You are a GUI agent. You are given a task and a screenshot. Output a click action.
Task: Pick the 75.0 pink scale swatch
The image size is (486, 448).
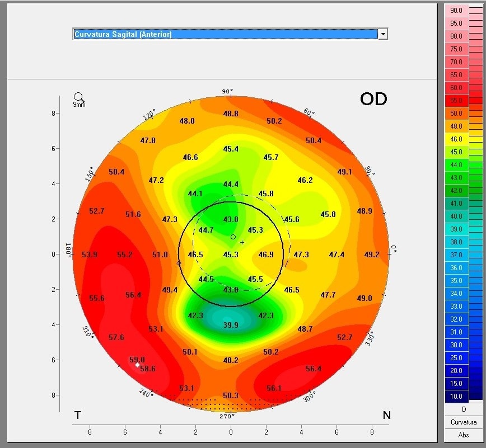point(456,49)
